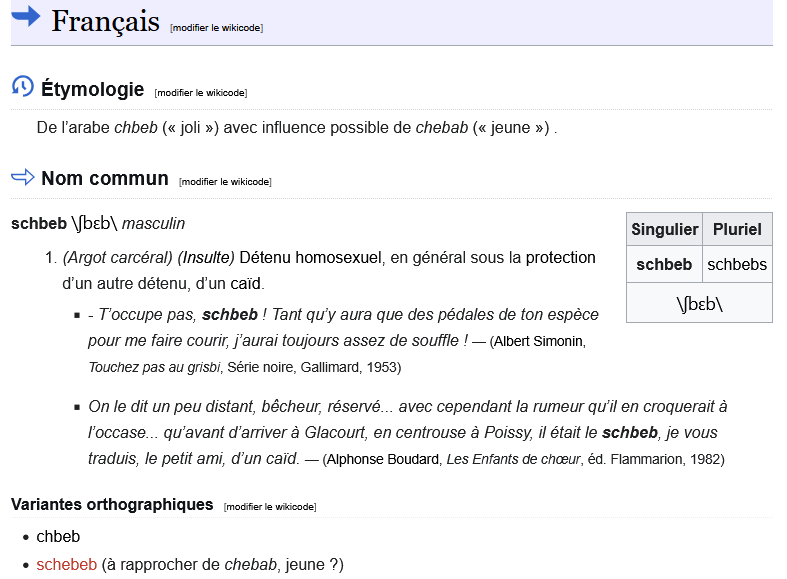Click the Étymologie heading text
The width and height of the screenshot is (787, 579).
92,89
